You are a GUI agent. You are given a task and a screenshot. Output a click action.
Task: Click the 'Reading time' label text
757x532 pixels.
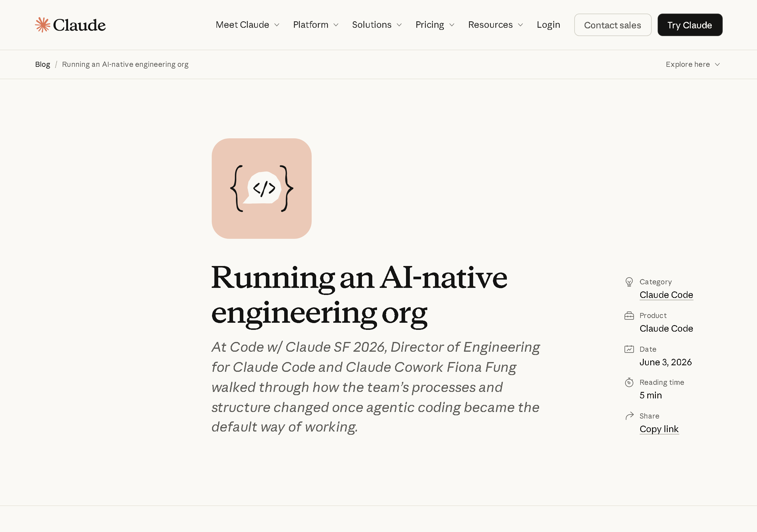pyautogui.click(x=662, y=382)
